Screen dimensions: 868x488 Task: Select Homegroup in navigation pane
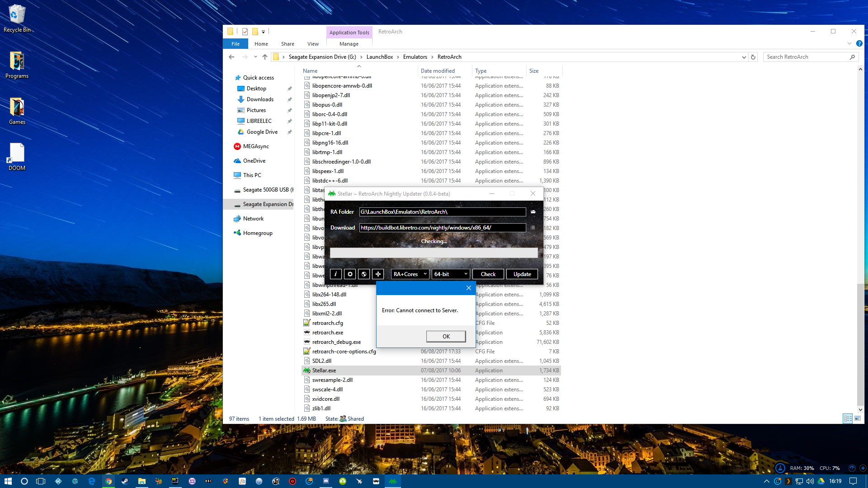(x=258, y=233)
